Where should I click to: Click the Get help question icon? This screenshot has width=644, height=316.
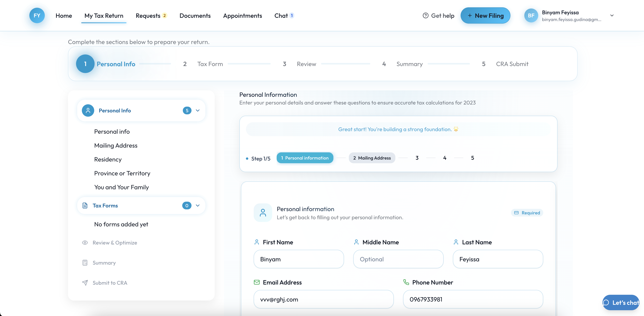(x=425, y=15)
